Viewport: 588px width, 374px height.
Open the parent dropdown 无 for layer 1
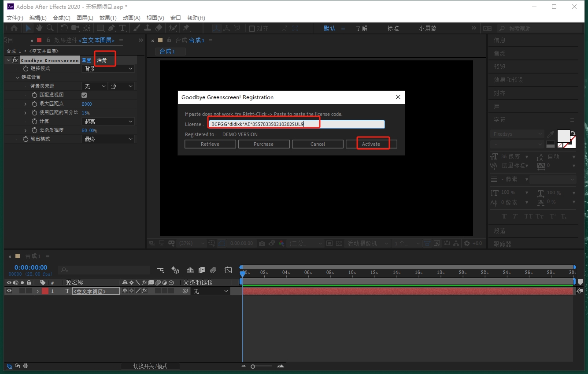pyautogui.click(x=211, y=291)
